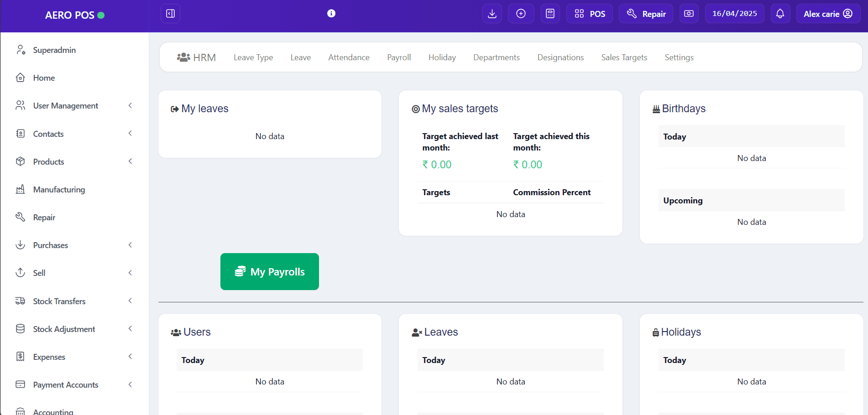The image size is (868, 415).
Task: Open notifications bell icon
Action: pos(780,14)
